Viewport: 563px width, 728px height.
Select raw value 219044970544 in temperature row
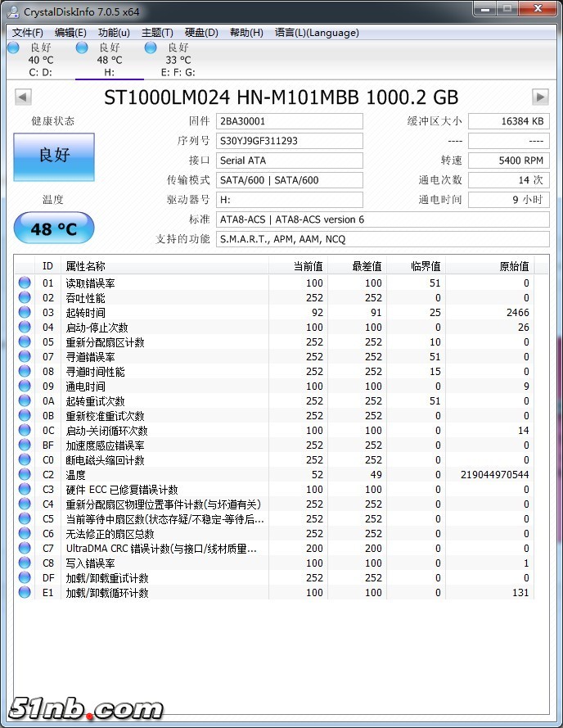(x=495, y=474)
